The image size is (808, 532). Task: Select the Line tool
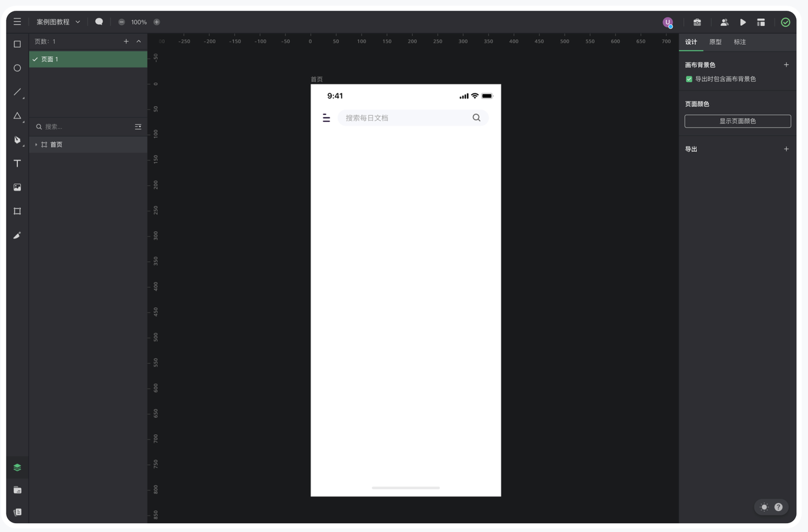(x=17, y=92)
